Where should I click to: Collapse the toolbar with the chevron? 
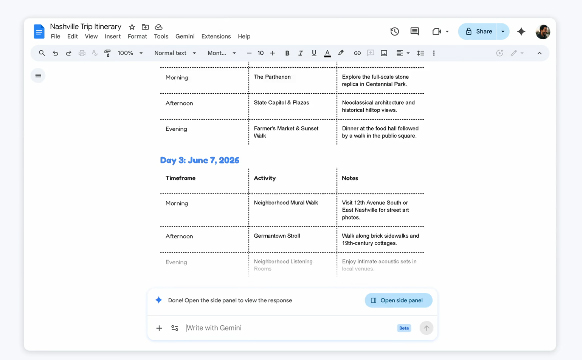pyautogui.click(x=539, y=53)
